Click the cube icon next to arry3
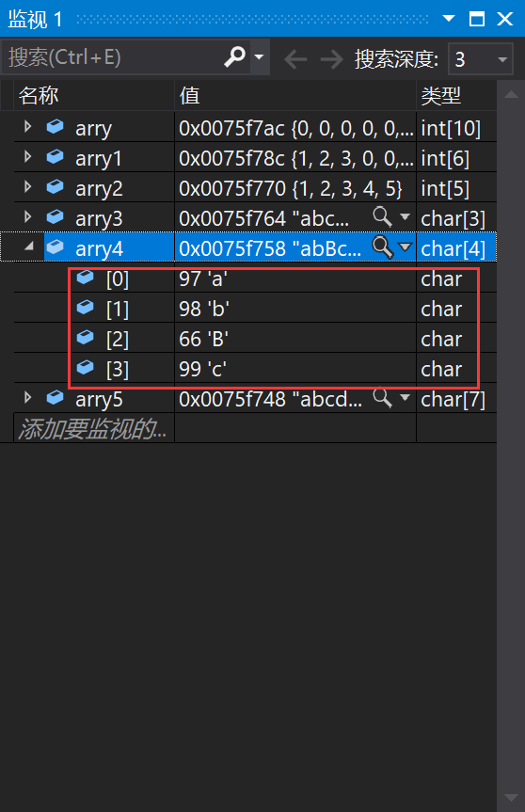 [x=55, y=216]
